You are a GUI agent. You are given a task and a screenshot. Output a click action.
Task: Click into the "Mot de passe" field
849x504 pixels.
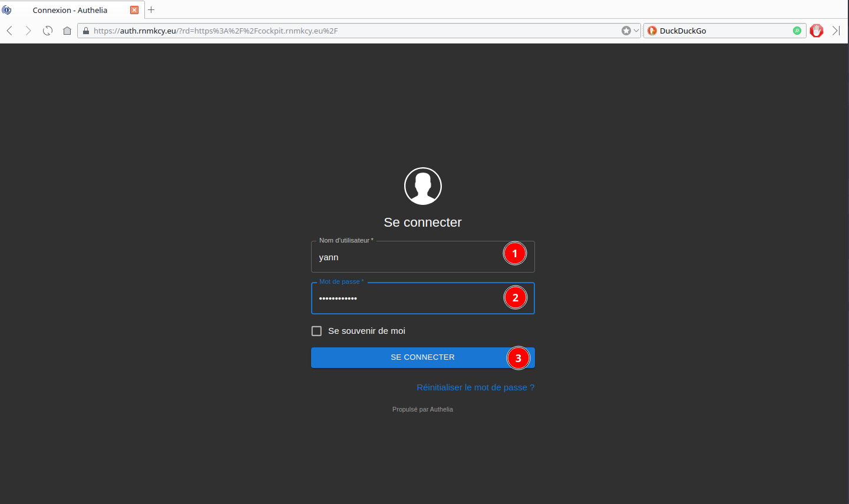(407, 299)
